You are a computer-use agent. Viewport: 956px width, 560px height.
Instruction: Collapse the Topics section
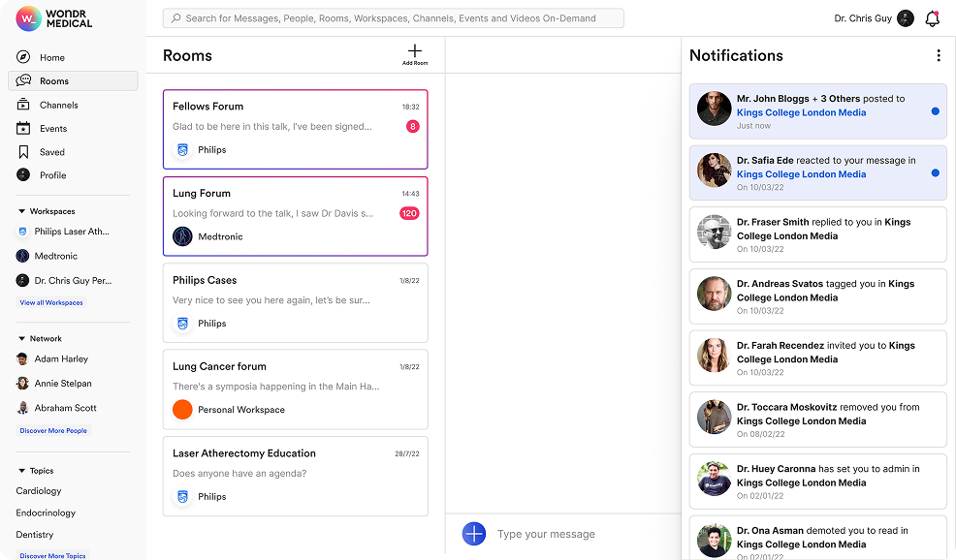[x=22, y=470]
